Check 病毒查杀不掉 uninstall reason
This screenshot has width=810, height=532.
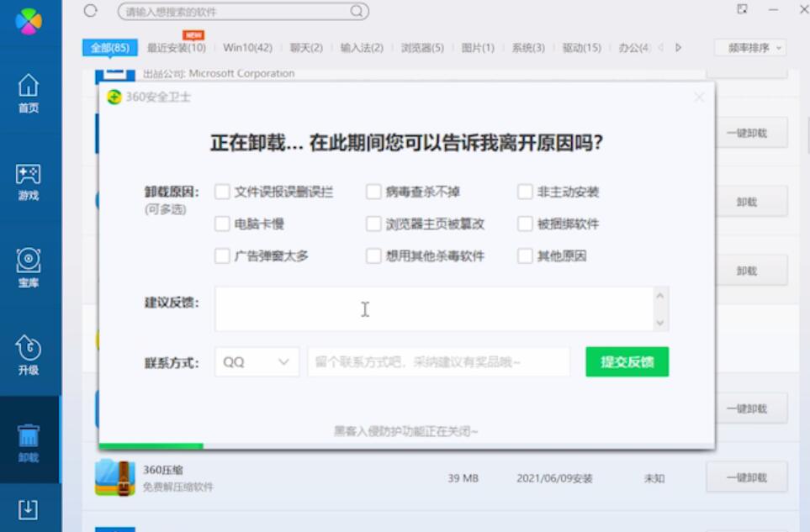373,192
